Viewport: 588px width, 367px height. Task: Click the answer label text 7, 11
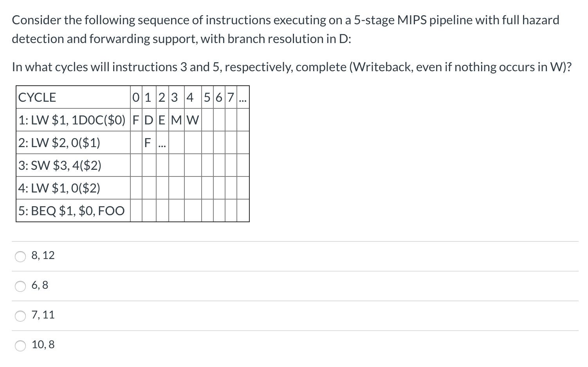(x=43, y=315)
